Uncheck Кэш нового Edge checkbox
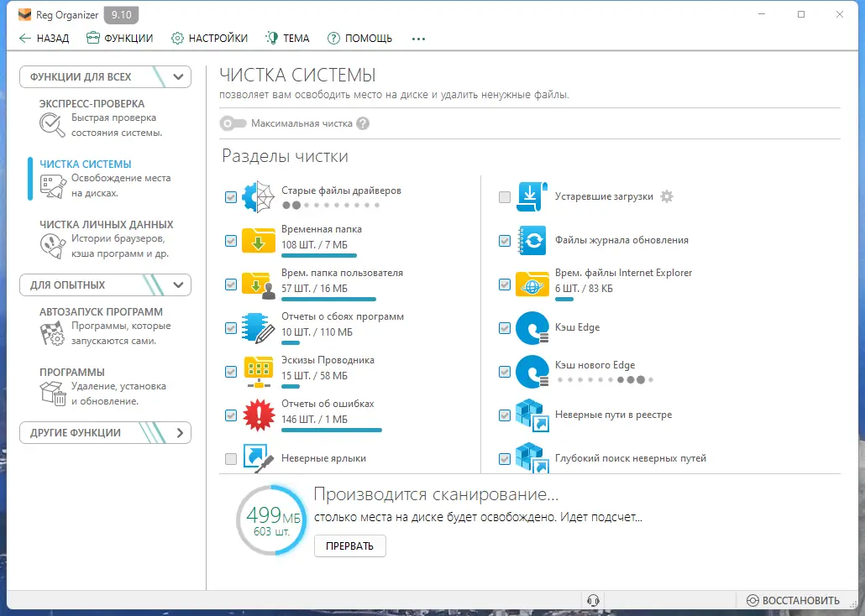The width and height of the screenshot is (865, 616). [505, 372]
